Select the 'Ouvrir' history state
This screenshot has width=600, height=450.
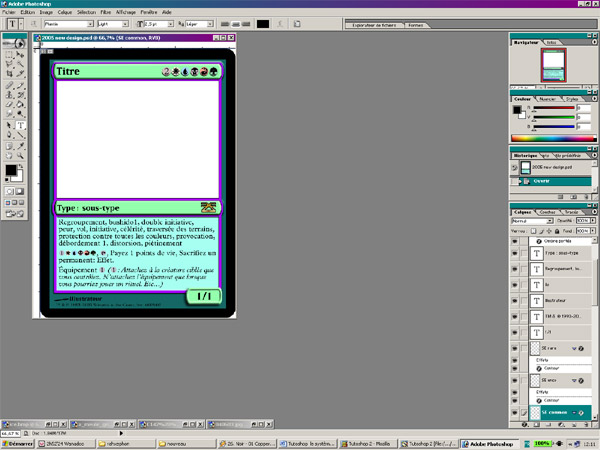(555, 181)
